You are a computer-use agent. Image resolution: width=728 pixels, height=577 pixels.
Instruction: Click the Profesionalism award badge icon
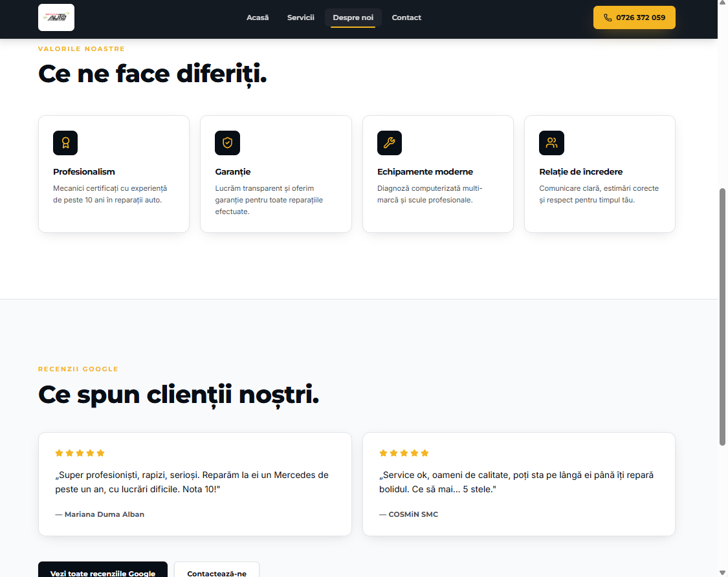coord(65,143)
